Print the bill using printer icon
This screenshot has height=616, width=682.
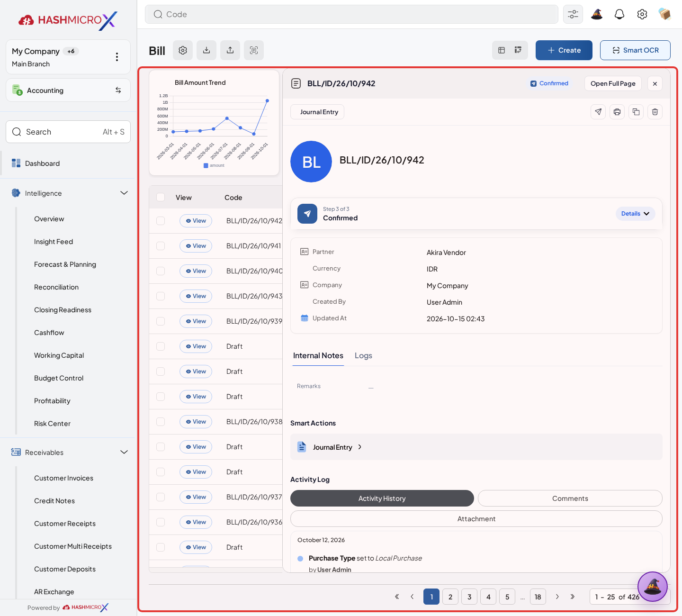tap(617, 112)
